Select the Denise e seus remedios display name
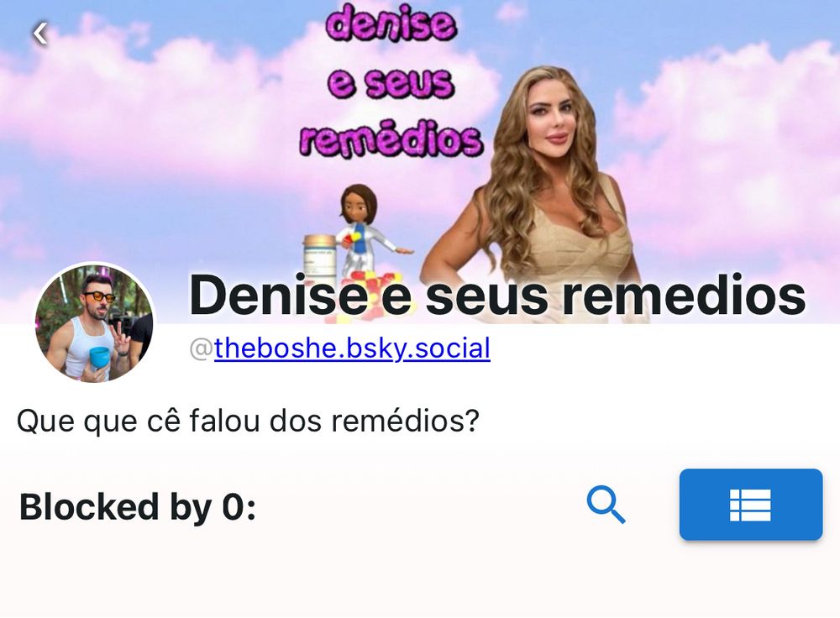Viewport: 840px width, 618px height. (497, 295)
